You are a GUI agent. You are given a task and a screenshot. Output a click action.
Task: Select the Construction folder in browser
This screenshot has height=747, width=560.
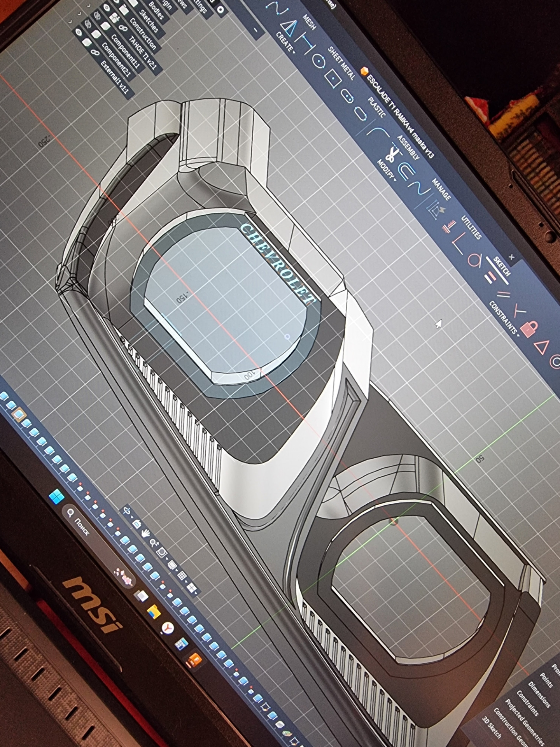[x=143, y=33]
